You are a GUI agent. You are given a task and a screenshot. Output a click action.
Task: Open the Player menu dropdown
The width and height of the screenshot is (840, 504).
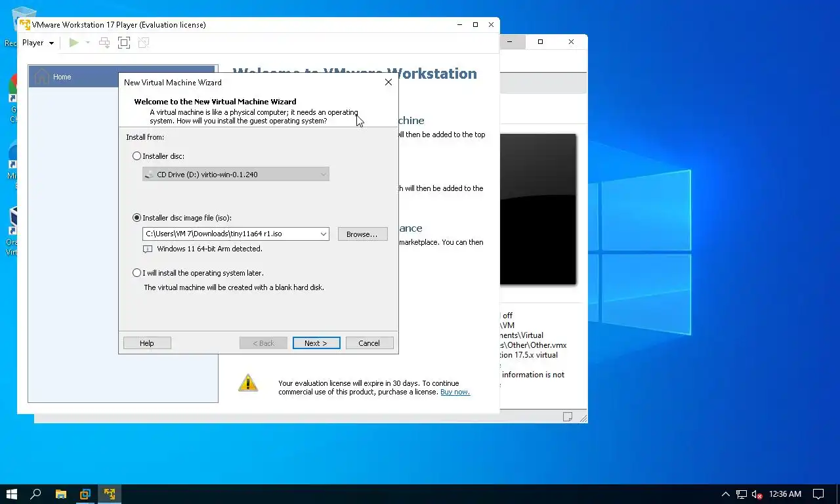[38, 43]
